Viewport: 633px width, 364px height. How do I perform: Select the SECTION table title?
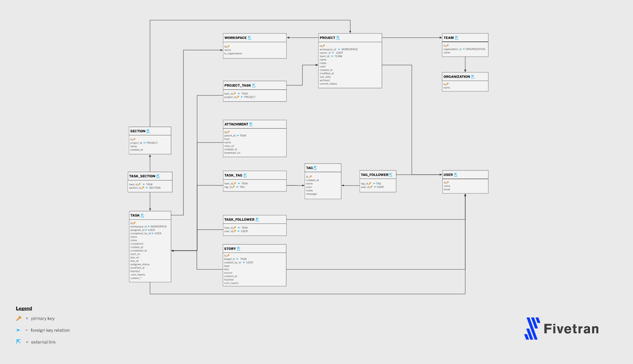[138, 131]
